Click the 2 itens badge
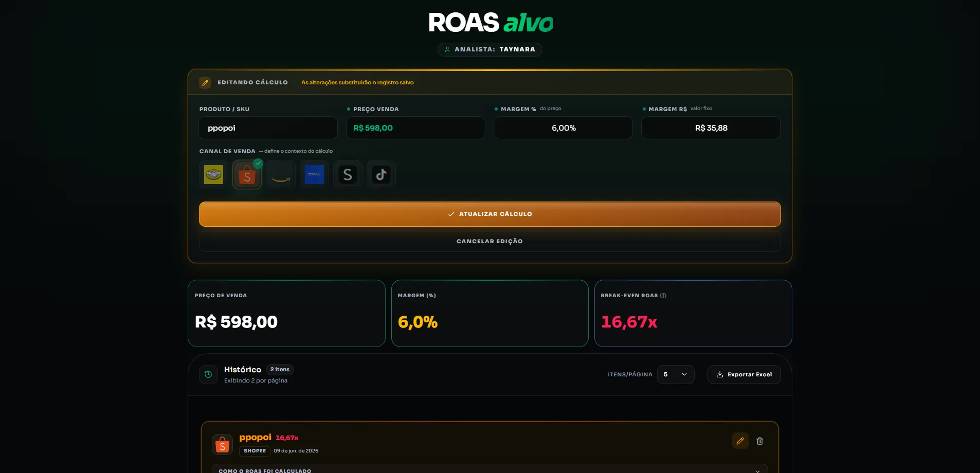 [280, 369]
